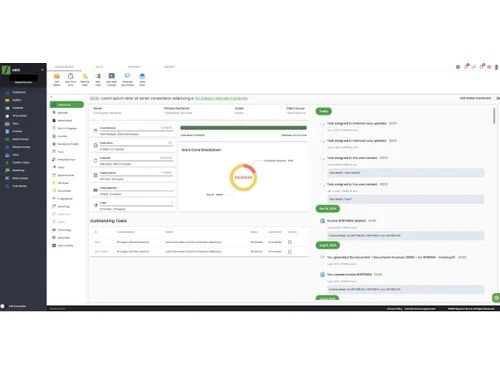
Task: Open Inbox in the dark left sidebar
Action: (x=16, y=155)
